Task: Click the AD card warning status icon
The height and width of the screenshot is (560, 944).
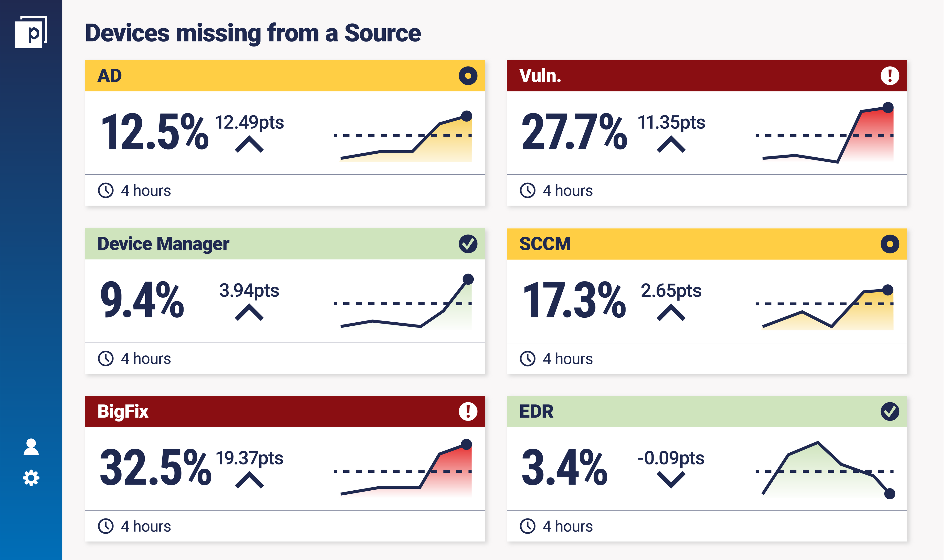Action: click(x=468, y=76)
